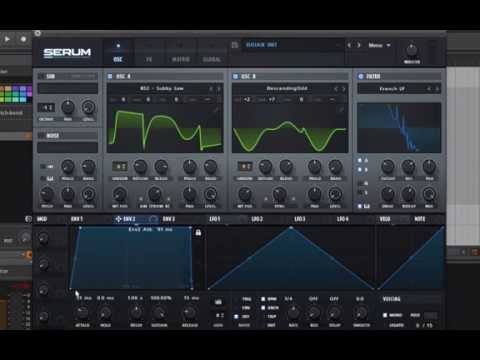Screen dimensions: 480x360
Task: Open the noise sample selector
Action: point(68,148)
